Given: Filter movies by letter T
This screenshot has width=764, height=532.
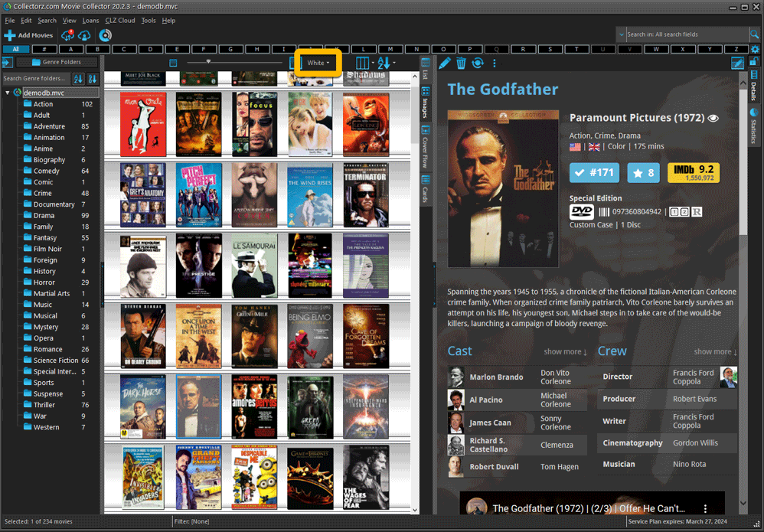Looking at the screenshot, I should 576,49.
